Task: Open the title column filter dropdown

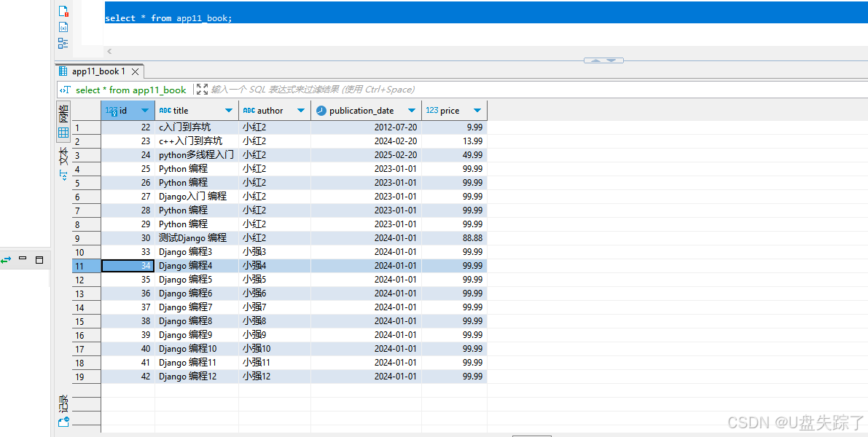Action: pyautogui.click(x=229, y=111)
